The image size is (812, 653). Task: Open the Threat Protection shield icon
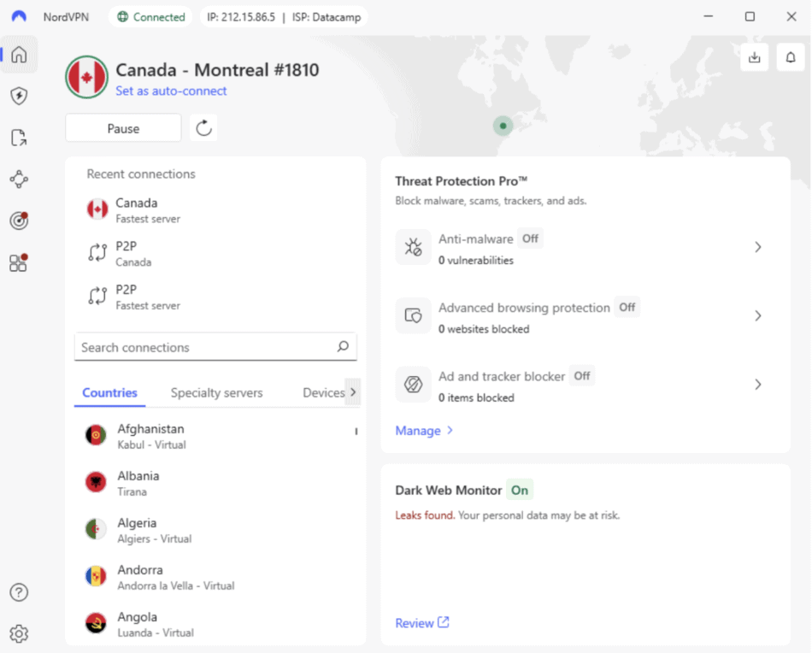19,96
